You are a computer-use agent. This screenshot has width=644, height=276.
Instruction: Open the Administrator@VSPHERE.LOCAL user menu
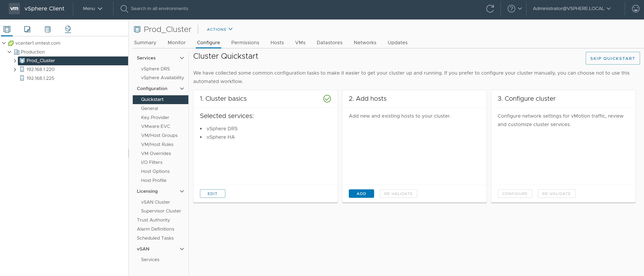572,8
